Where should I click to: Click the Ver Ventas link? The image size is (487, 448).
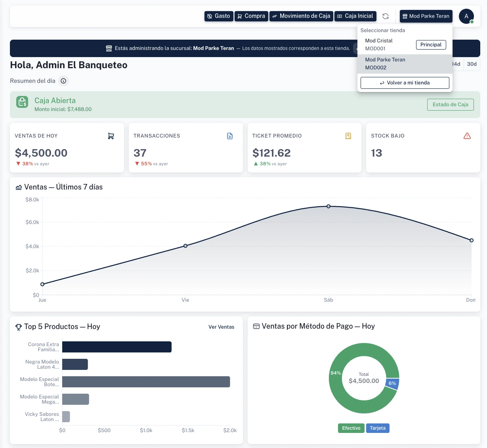(222, 327)
